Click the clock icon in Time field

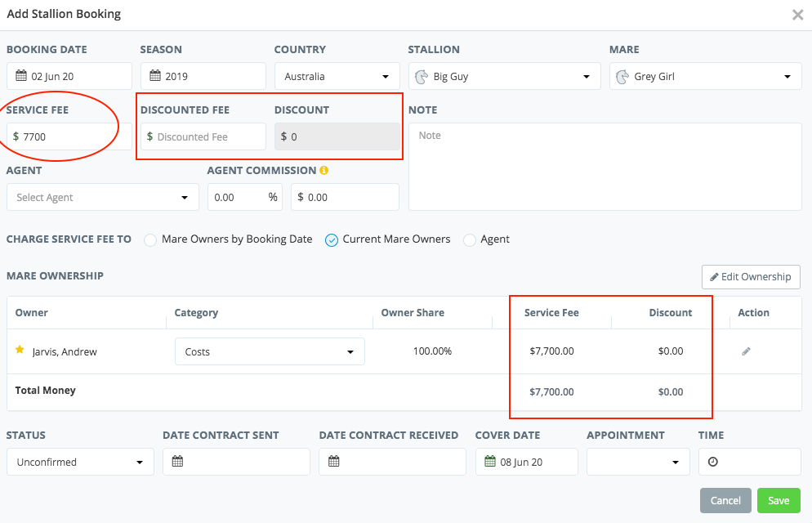point(713,462)
